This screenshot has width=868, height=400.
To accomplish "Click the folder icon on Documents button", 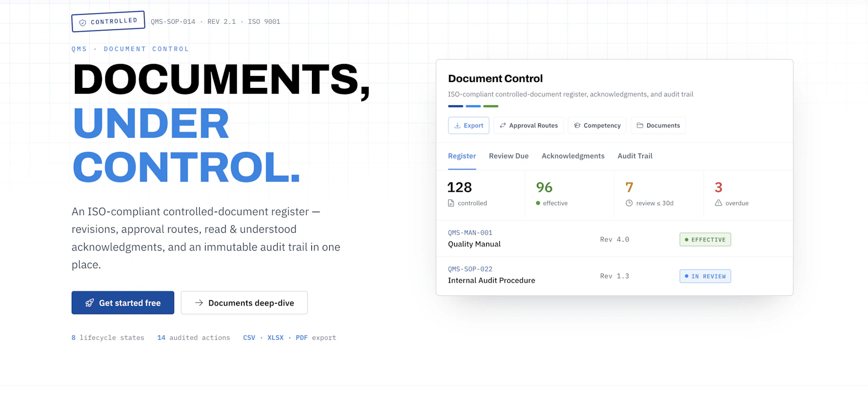I will [640, 125].
